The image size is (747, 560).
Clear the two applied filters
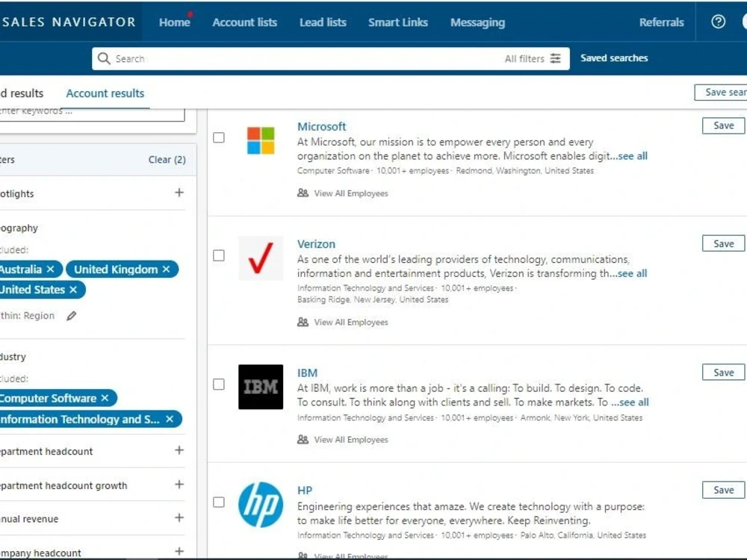(167, 160)
